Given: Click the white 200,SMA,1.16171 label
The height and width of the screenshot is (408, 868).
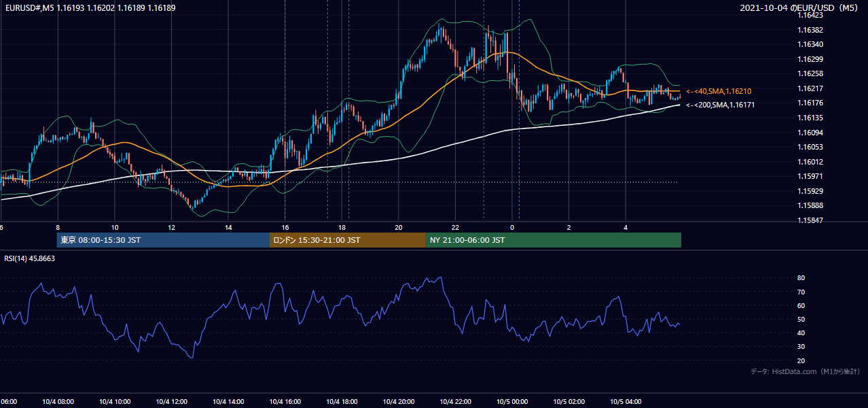Looking at the screenshot, I should [720, 105].
